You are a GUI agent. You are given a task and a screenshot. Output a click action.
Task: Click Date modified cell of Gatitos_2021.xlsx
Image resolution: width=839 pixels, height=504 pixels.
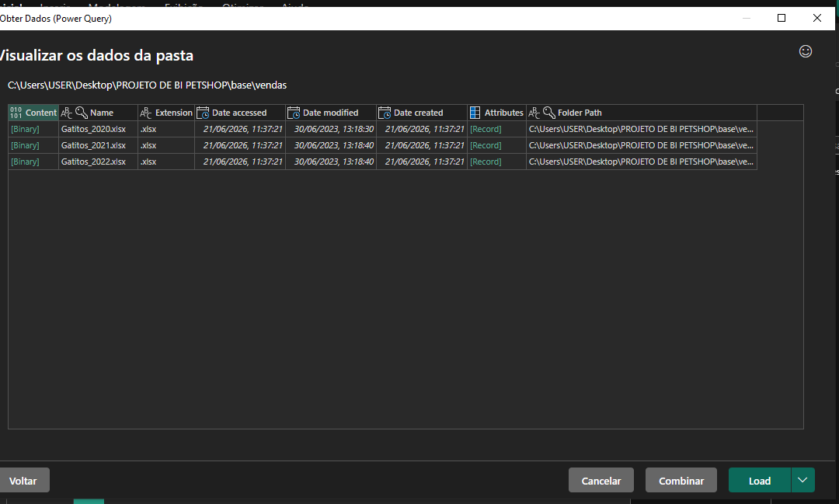331,145
